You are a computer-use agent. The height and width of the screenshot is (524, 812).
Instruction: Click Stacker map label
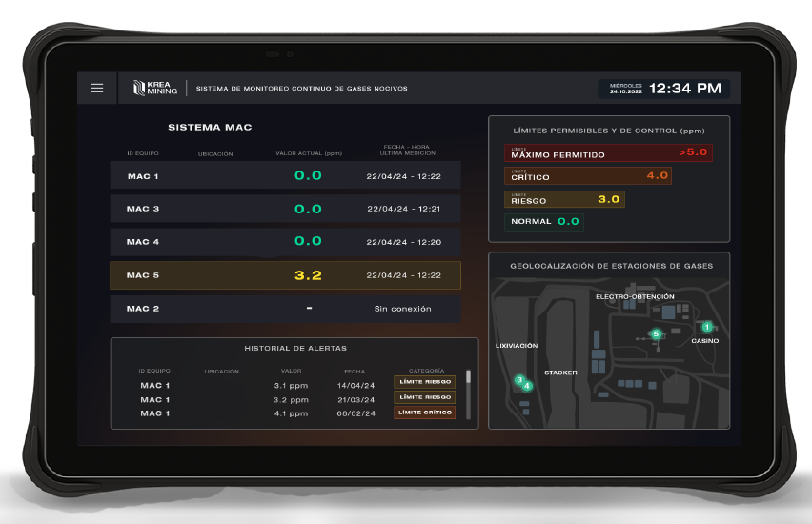(x=560, y=373)
